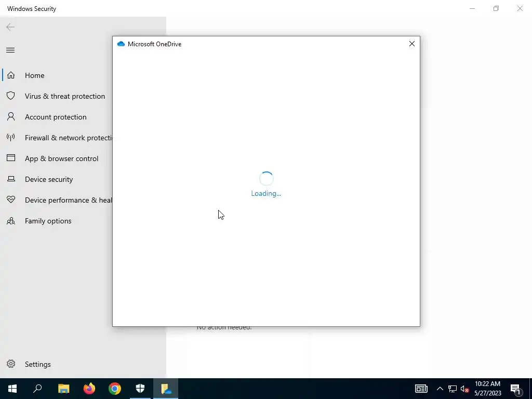Open taskbar search magnifier
The height and width of the screenshot is (399, 532).
pyautogui.click(x=37, y=389)
